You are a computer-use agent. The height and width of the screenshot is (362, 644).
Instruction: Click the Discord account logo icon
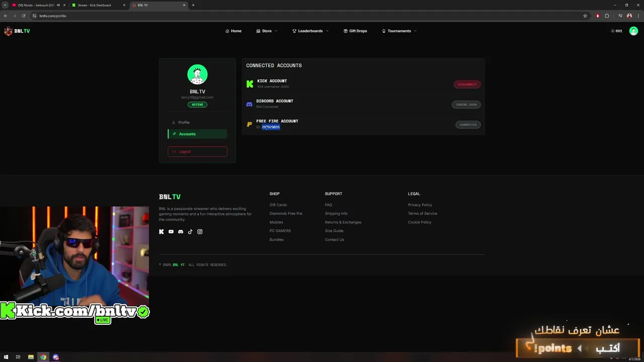point(249,104)
